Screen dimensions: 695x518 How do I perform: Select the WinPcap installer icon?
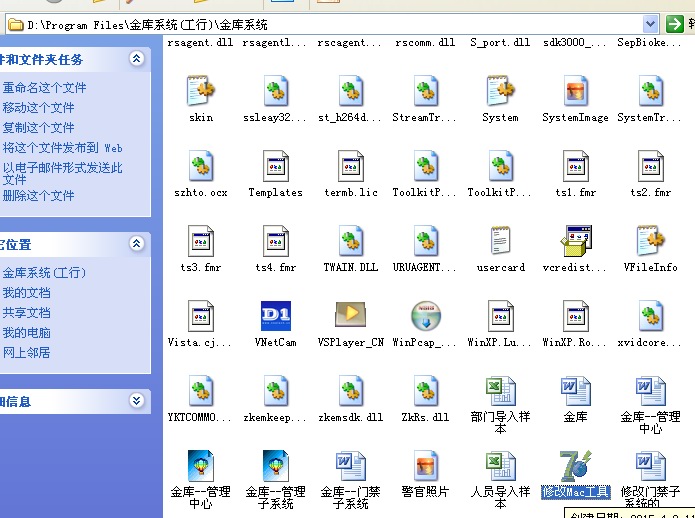[425, 316]
